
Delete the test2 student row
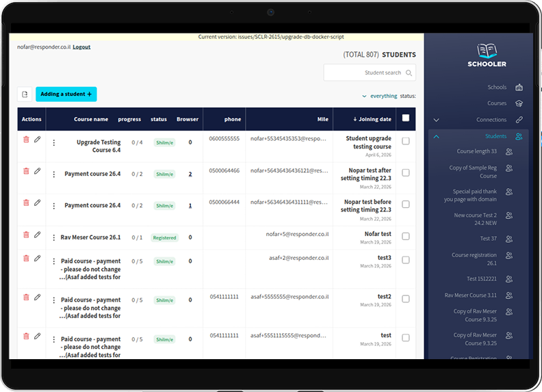point(26,298)
